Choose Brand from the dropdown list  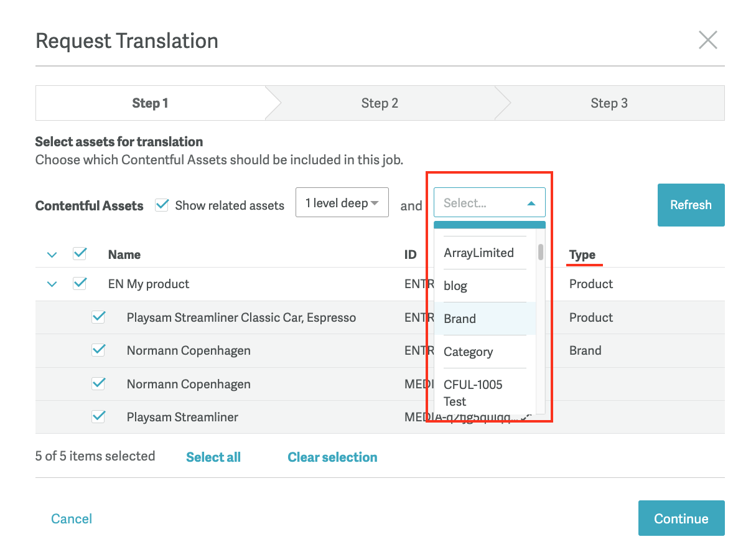(x=485, y=319)
